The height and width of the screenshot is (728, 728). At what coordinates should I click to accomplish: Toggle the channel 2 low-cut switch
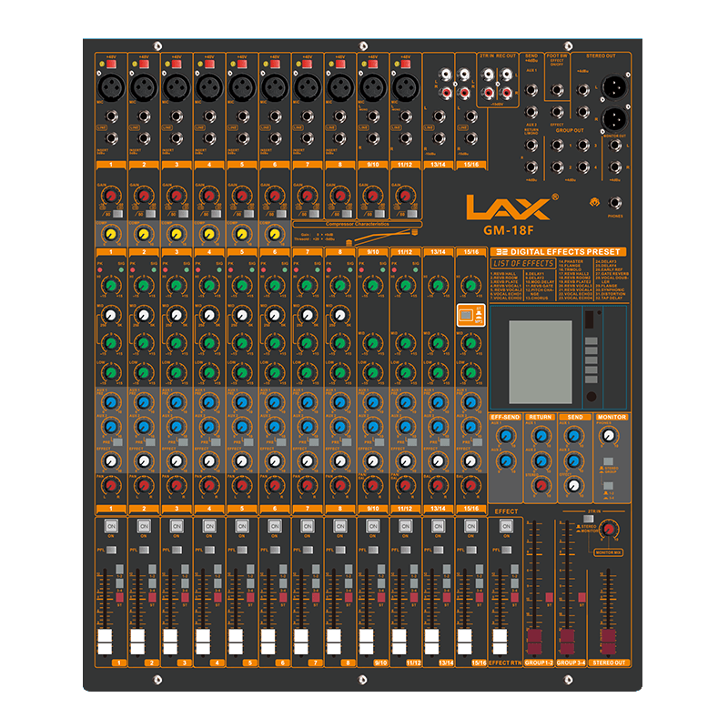(151, 214)
